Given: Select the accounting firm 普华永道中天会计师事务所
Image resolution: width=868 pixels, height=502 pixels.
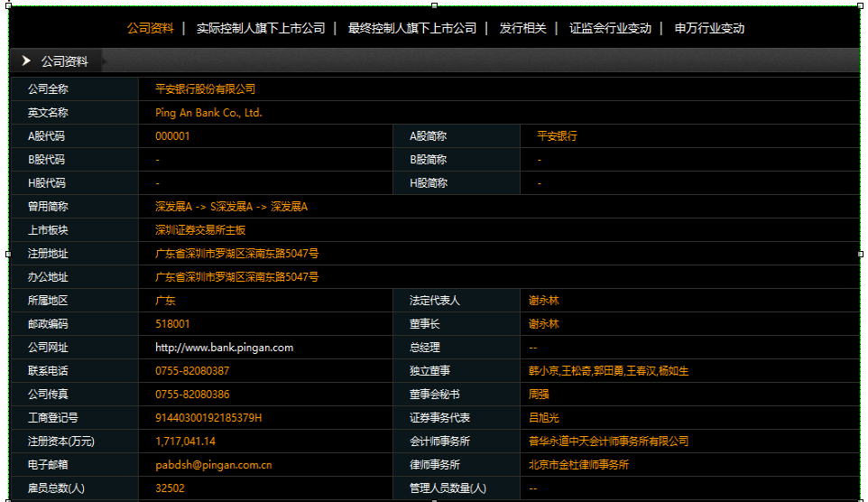Looking at the screenshot, I should (x=608, y=442).
